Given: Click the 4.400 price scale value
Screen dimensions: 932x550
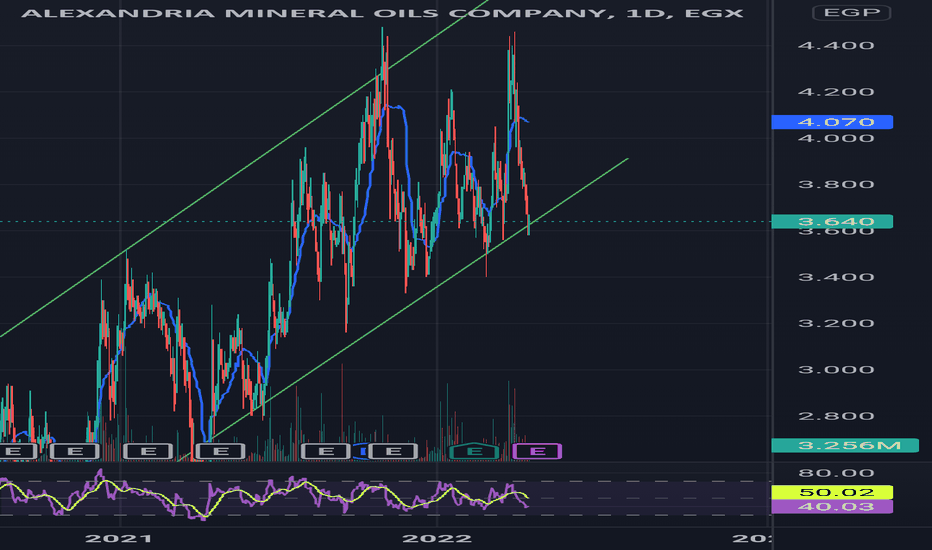Looking at the screenshot, I should pyautogui.click(x=835, y=46).
